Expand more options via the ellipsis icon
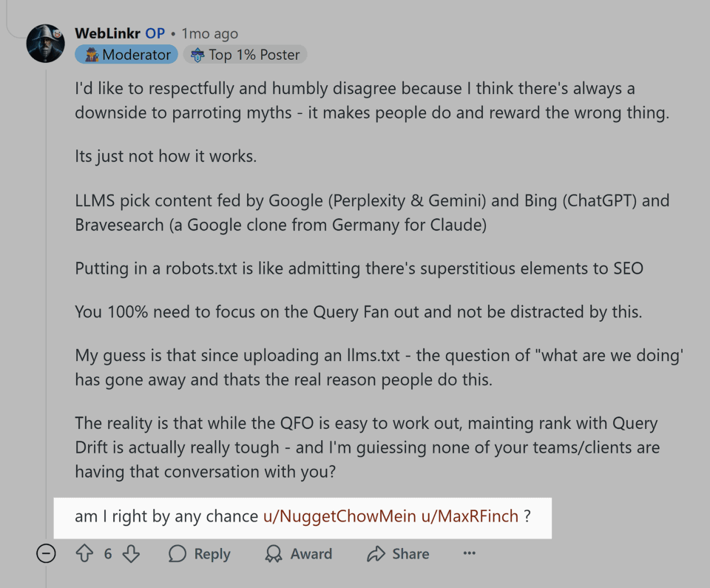This screenshot has height=588, width=710. coord(469,553)
